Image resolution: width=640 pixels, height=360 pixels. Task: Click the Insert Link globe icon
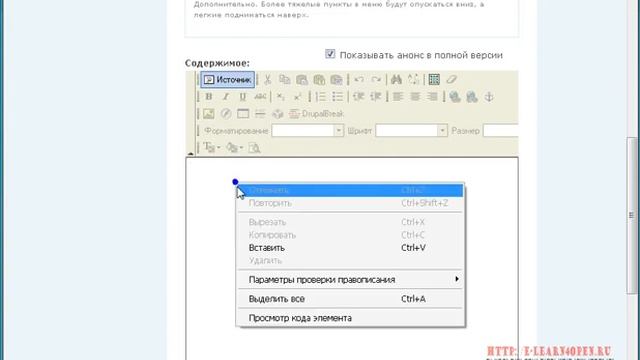click(455, 97)
